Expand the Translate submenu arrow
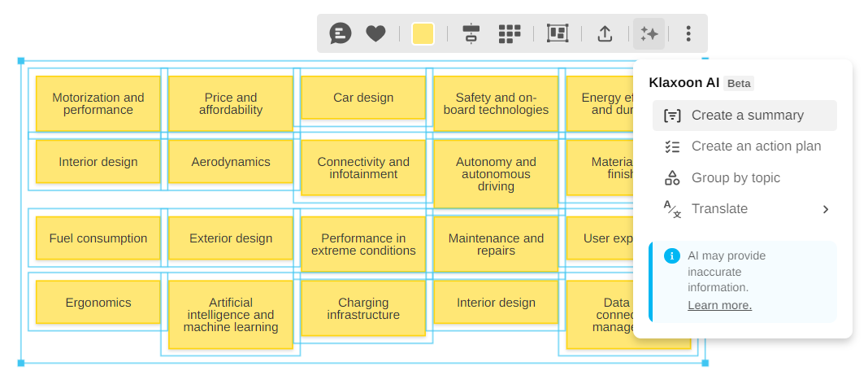This screenshot has width=868, height=384. pos(825,209)
